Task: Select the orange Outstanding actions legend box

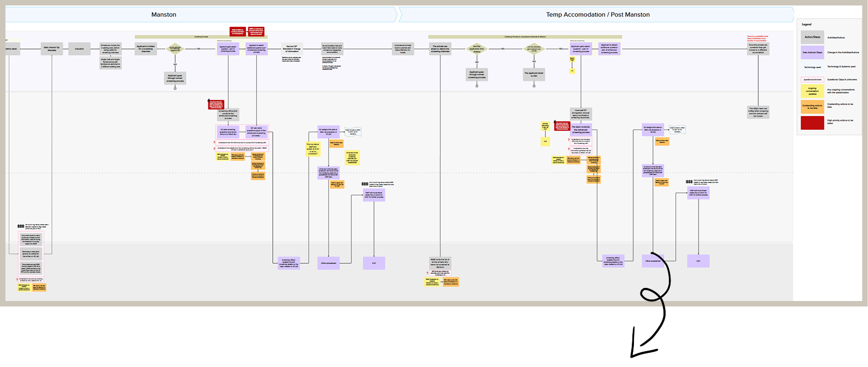Action: 812,106
